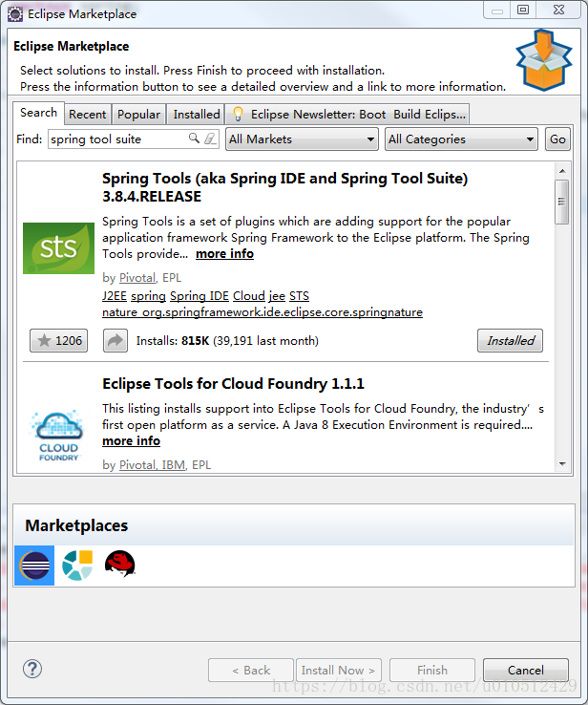Viewport: 588px width, 705px height.
Task: Click the J2EE tag link
Action: click(115, 296)
